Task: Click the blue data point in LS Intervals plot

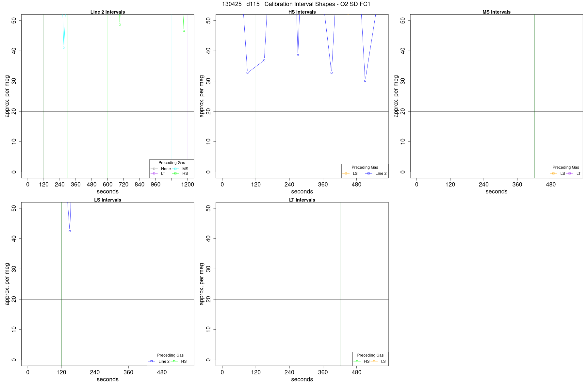Action: [x=70, y=231]
